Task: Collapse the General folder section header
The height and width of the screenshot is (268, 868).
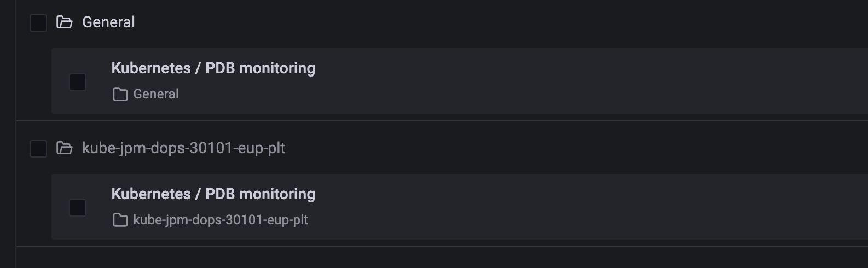Action: tap(442, 23)
